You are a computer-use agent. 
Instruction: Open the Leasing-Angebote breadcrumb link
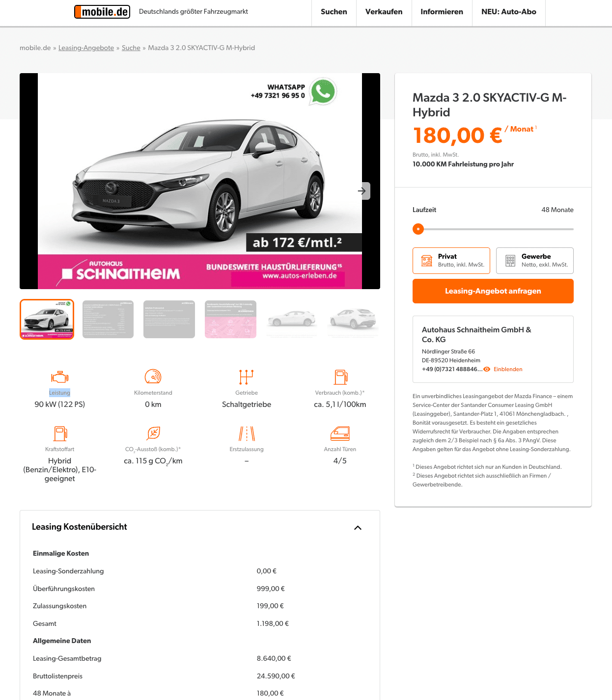click(x=86, y=48)
